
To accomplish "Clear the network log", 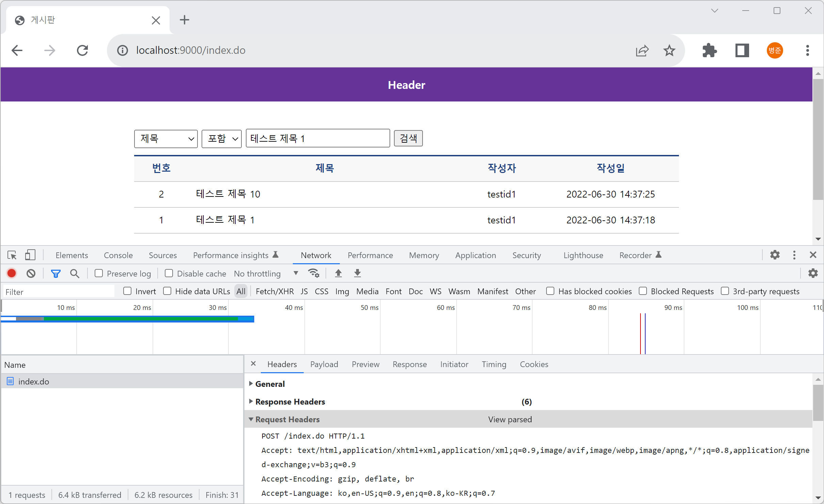I will click(31, 273).
